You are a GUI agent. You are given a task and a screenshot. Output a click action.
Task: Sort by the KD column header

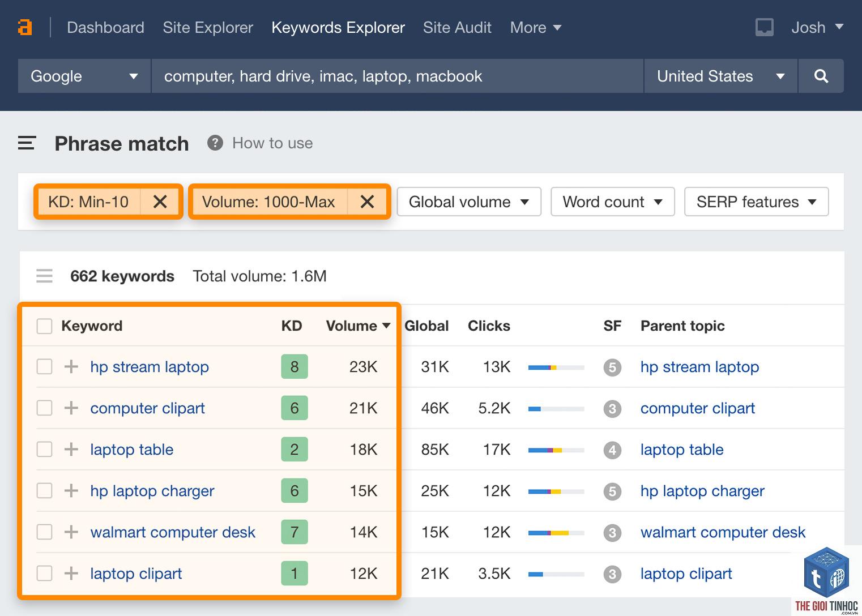pyautogui.click(x=292, y=326)
